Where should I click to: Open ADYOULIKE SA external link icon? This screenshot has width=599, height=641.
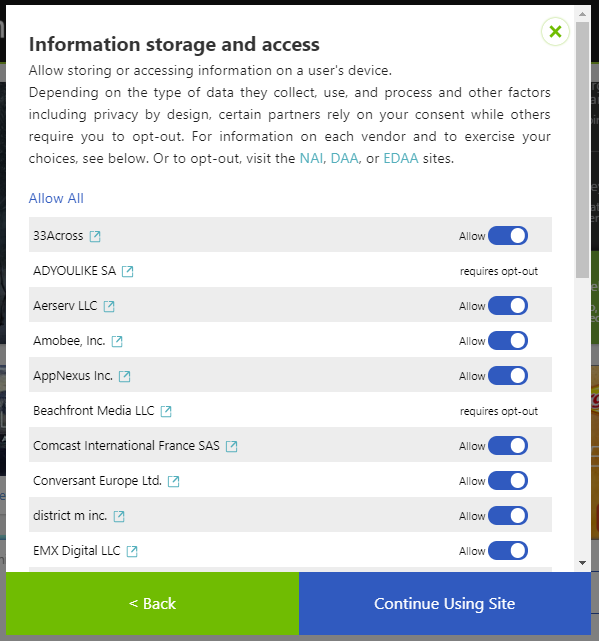point(128,271)
